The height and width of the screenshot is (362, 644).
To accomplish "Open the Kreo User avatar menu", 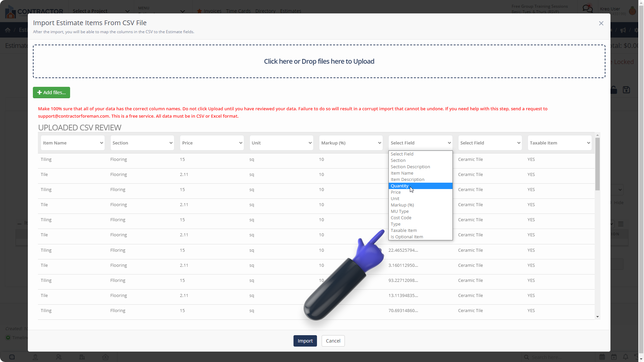I will 632,11.
